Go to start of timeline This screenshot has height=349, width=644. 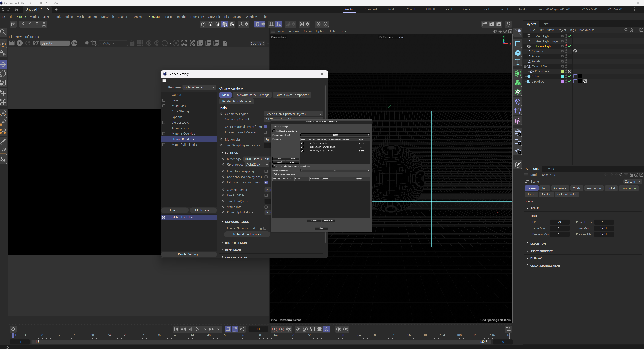pyautogui.click(x=176, y=329)
